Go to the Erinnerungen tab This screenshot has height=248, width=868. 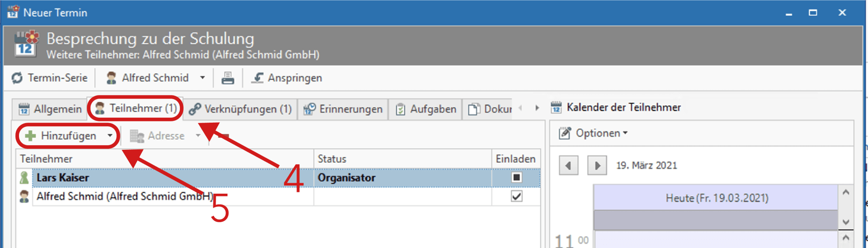[x=343, y=109]
